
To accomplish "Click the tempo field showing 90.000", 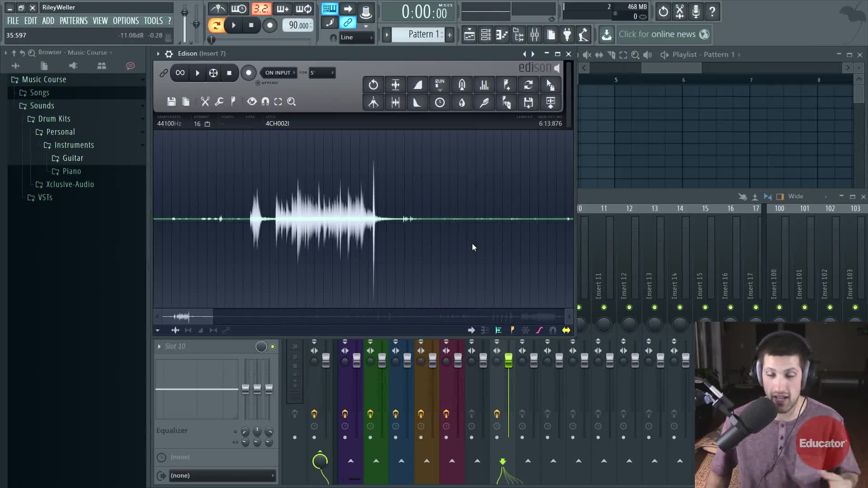I will [298, 25].
